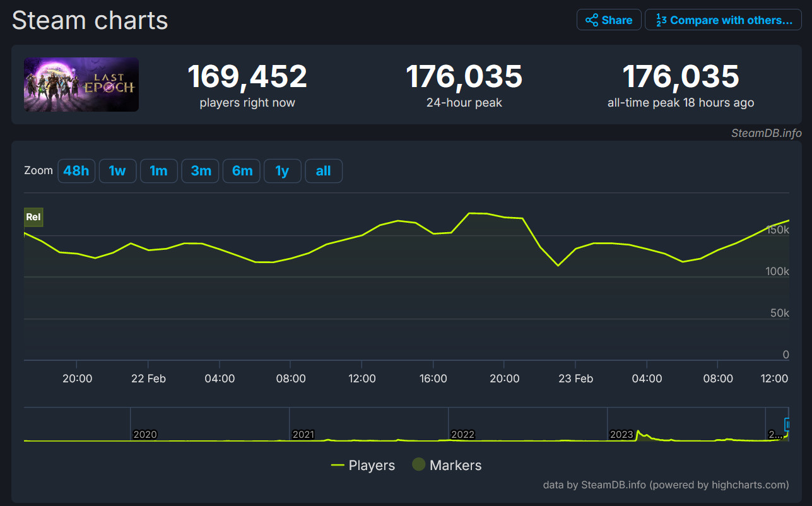Click the 150k y-axis label
The image size is (812, 506).
pyautogui.click(x=777, y=230)
